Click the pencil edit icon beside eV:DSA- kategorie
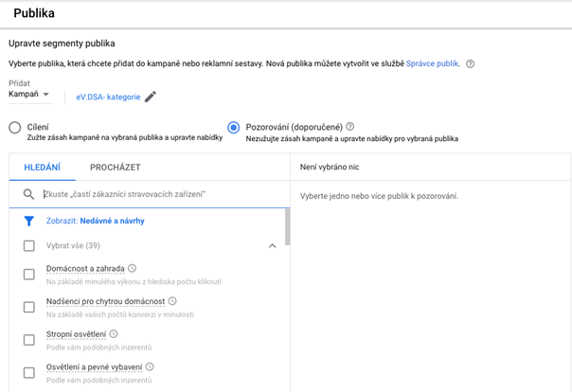Screen dimensions: 572x392 (151, 97)
